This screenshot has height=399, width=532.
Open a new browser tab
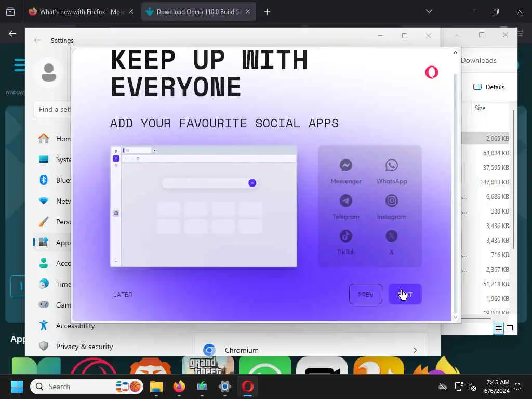(x=268, y=12)
